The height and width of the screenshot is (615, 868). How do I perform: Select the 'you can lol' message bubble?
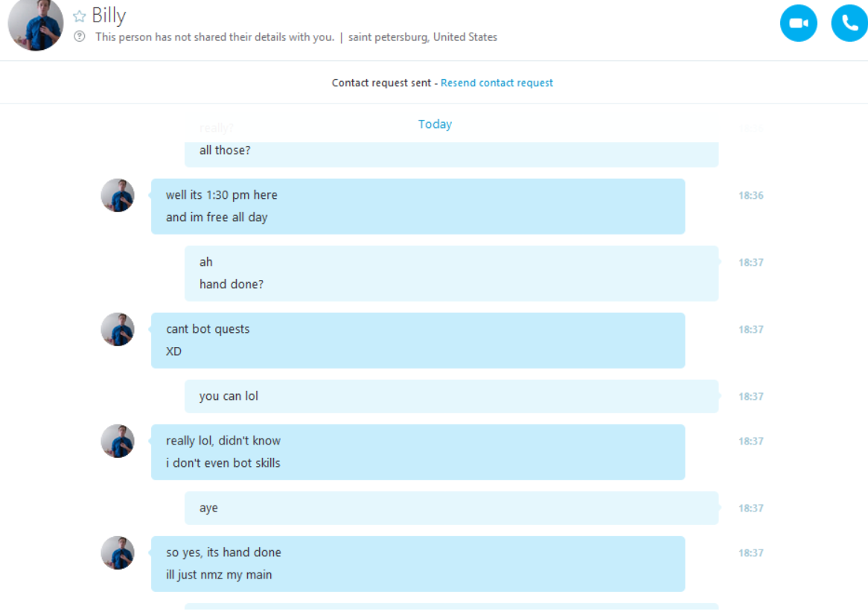tap(451, 396)
